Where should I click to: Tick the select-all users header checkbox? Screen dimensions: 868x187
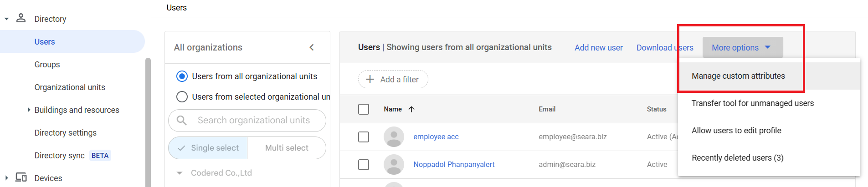point(364,109)
